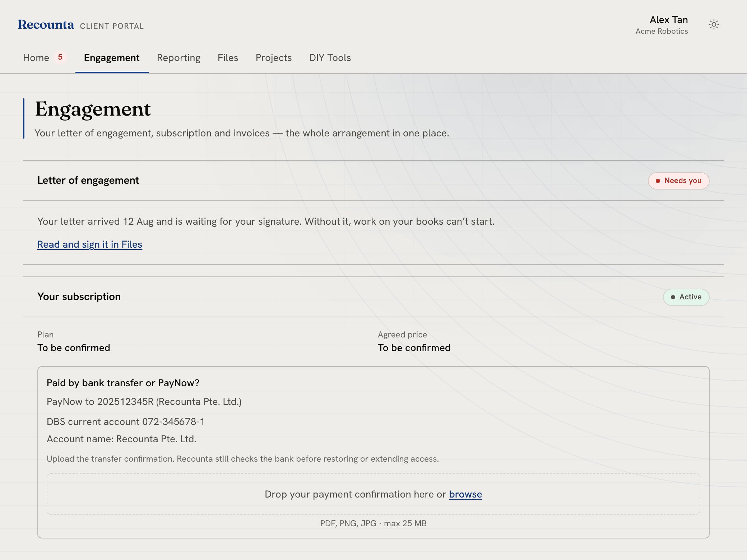The width and height of the screenshot is (747, 560).
Task: Open the Alex Tan account menu
Action: pyautogui.click(x=662, y=25)
